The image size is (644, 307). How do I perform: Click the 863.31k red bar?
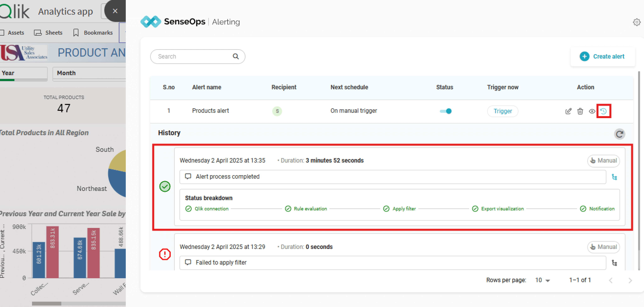pos(52,252)
